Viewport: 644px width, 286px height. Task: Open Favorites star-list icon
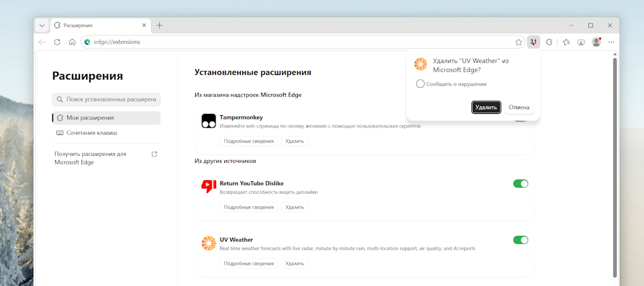click(567, 42)
